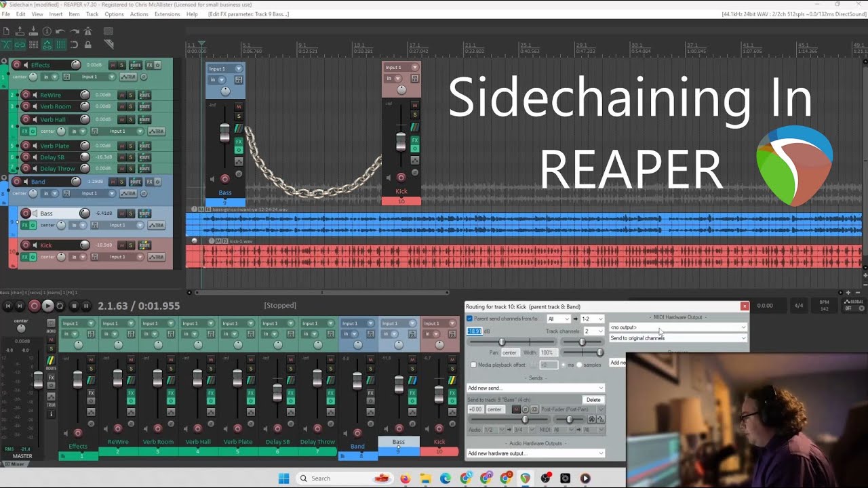
Task: Click the pause button in the transport
Action: point(86,306)
